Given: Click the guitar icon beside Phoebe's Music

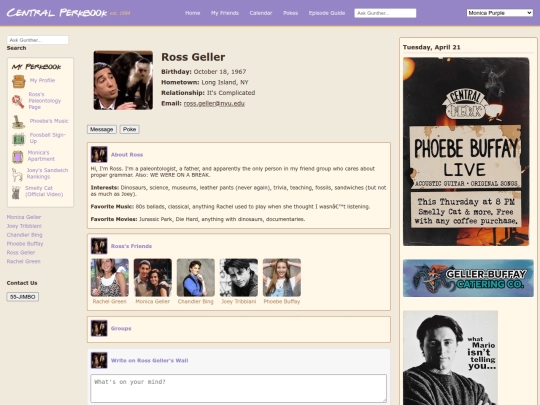Looking at the screenshot, I should 18,122.
